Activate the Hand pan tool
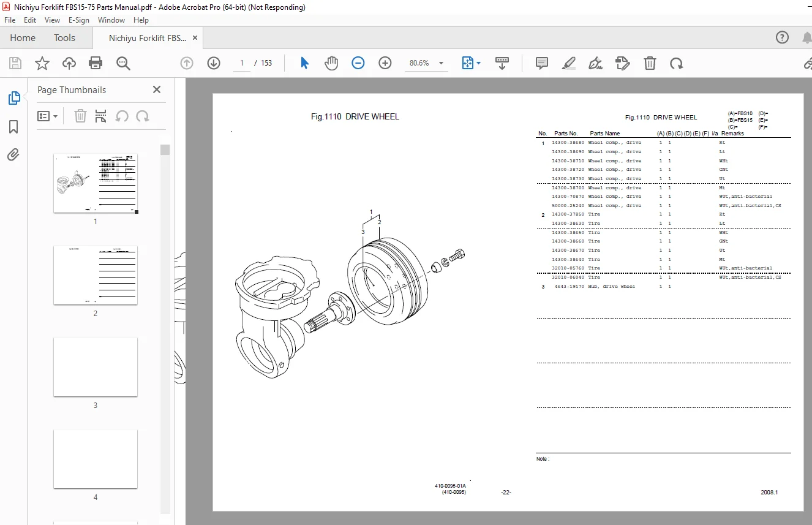 (x=331, y=63)
